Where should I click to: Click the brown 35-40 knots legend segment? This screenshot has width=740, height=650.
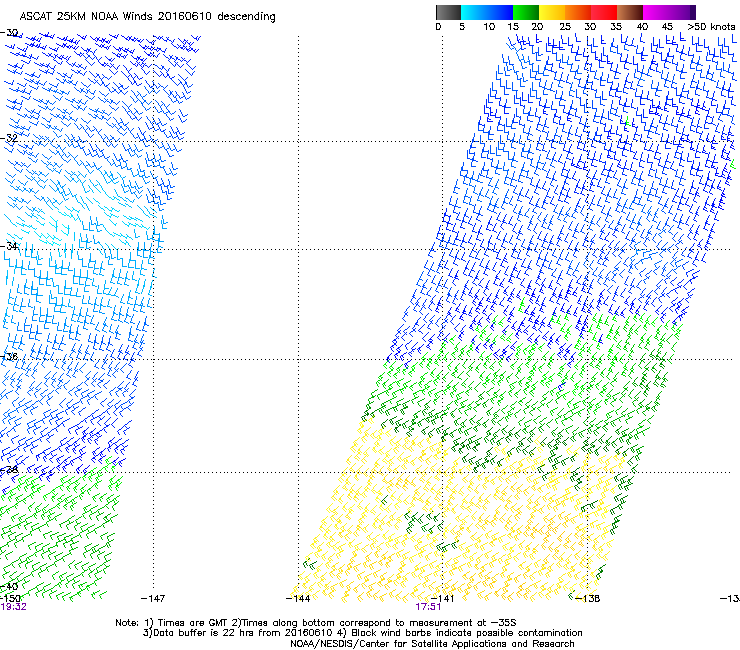(630, 12)
